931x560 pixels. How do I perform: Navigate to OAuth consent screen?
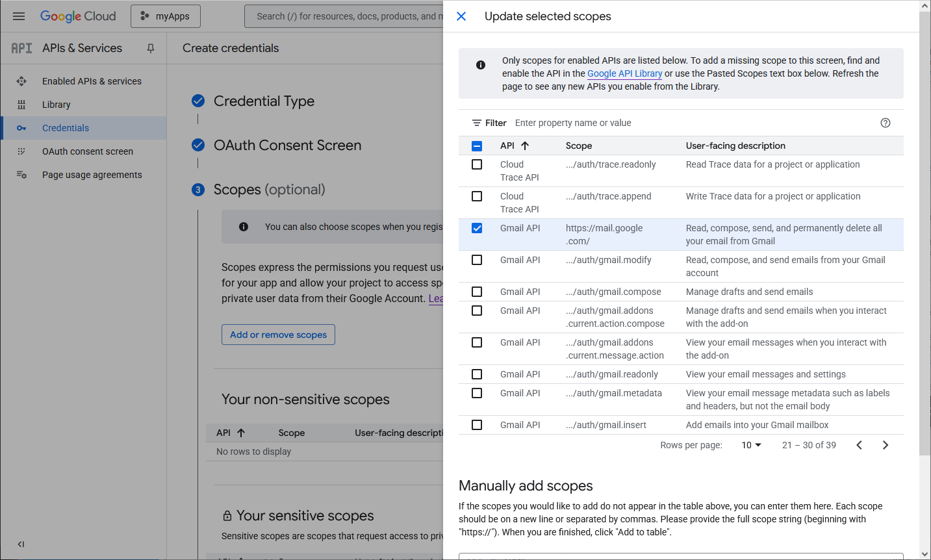pos(88,151)
